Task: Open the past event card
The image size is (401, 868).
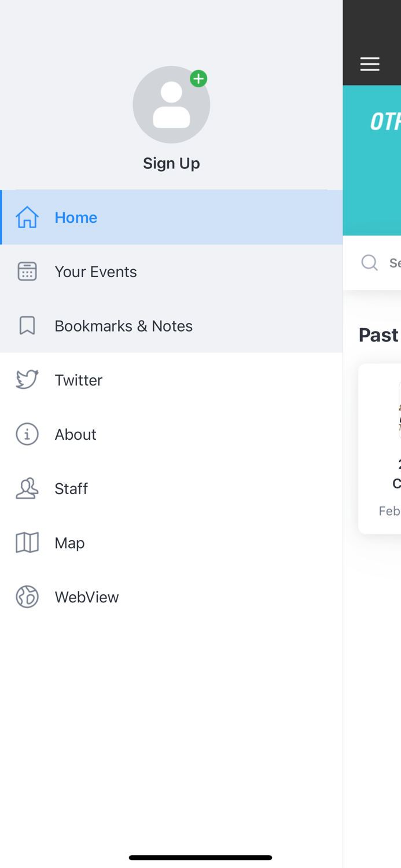Action: click(382, 449)
